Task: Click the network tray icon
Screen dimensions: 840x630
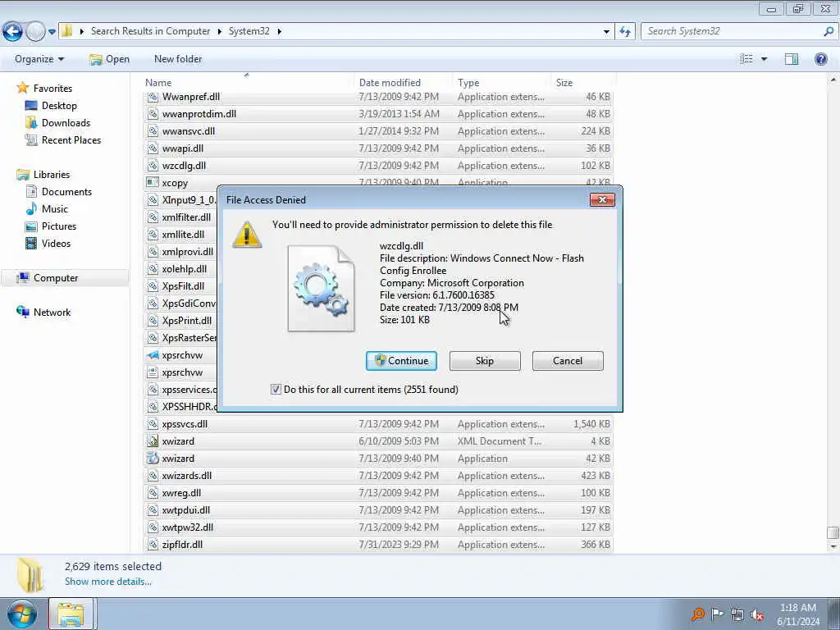Action: point(737,614)
